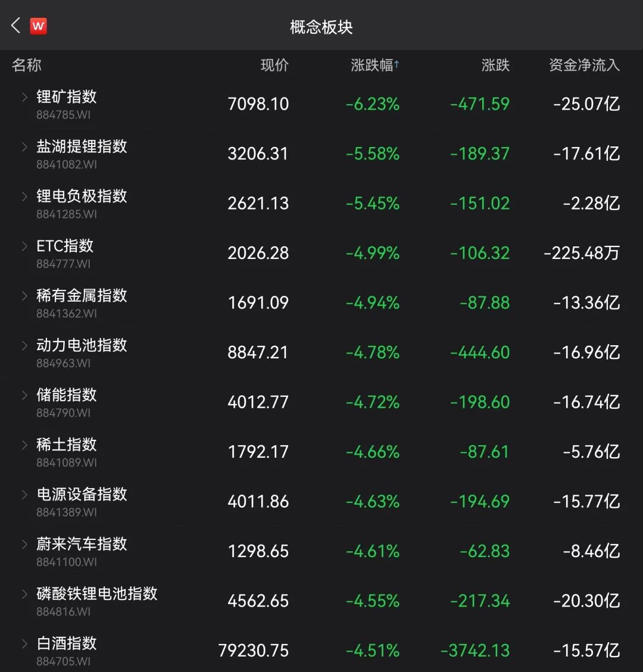643x672 pixels.
Task: Sort by the 资金净流入 column header
Action: (x=585, y=65)
